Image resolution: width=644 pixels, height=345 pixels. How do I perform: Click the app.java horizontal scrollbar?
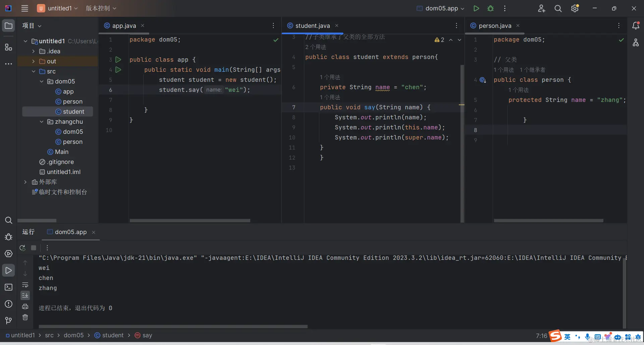(190, 221)
